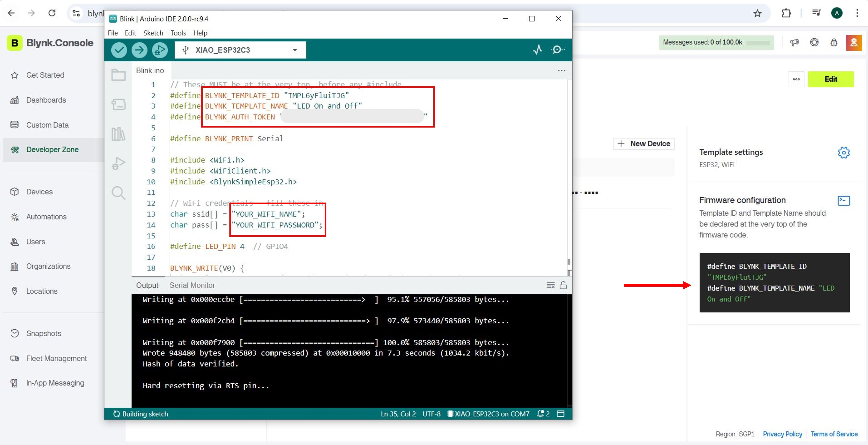The height and width of the screenshot is (445, 868).
Task: Click the UTF-8 encoding status entry
Action: point(431,414)
